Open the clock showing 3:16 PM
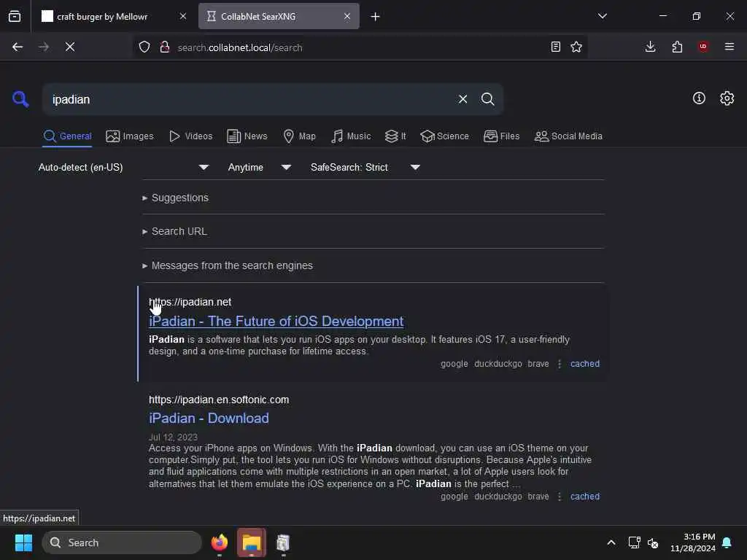This screenshot has height=560, width=747. [x=693, y=542]
